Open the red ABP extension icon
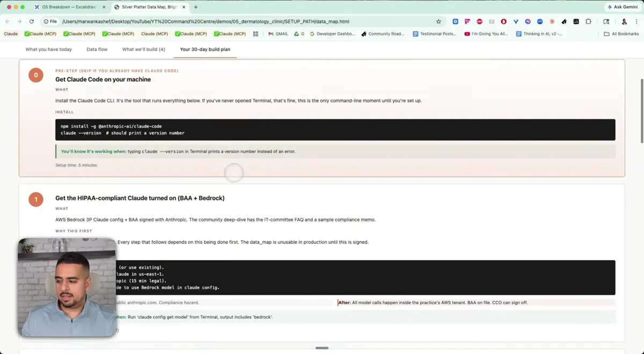The image size is (644, 354). pyautogui.click(x=479, y=21)
